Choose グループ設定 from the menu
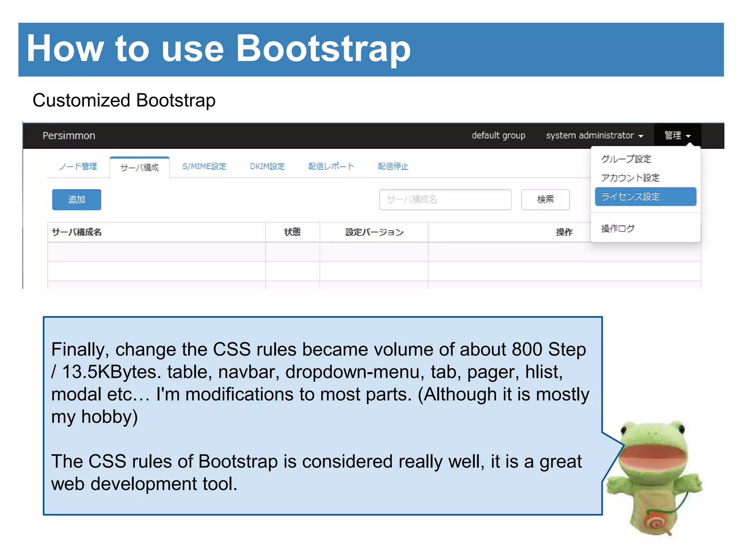The image size is (747, 560). [x=626, y=159]
